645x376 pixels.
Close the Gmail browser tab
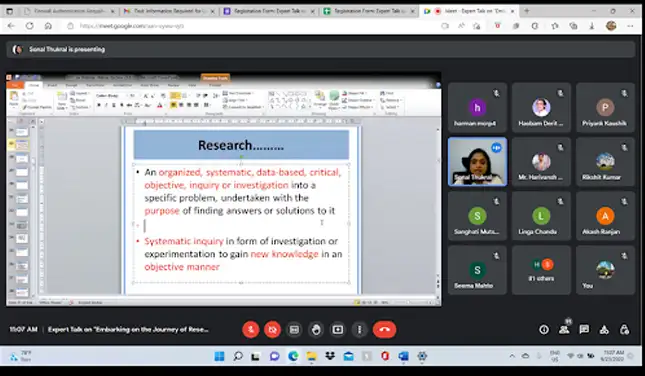coord(213,12)
